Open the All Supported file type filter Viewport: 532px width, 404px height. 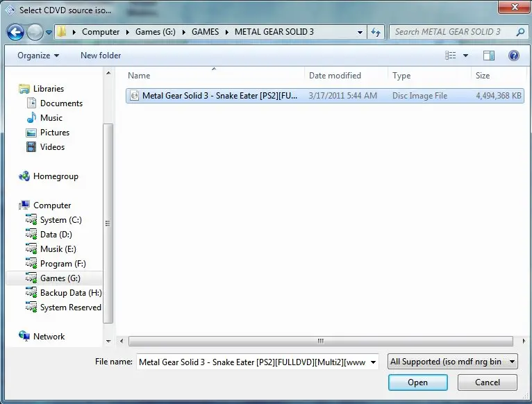[x=453, y=362]
